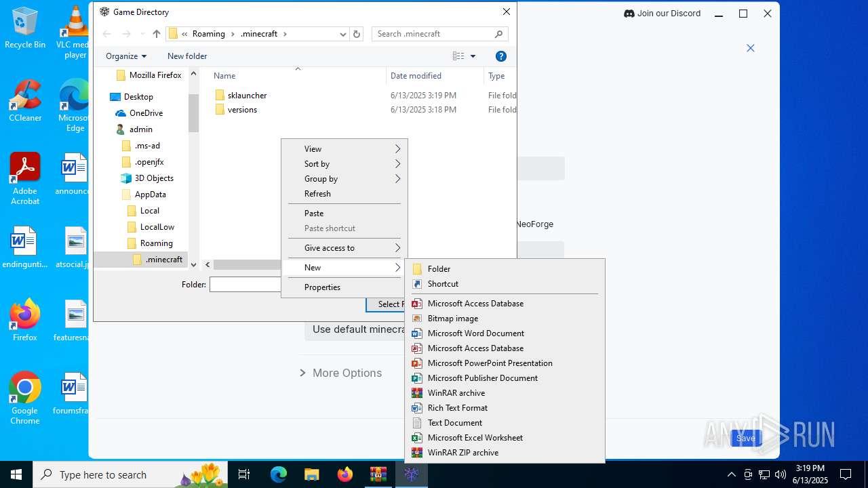Open Google Chrome desktop icon
The height and width of the screenshot is (488, 868).
tap(25, 399)
